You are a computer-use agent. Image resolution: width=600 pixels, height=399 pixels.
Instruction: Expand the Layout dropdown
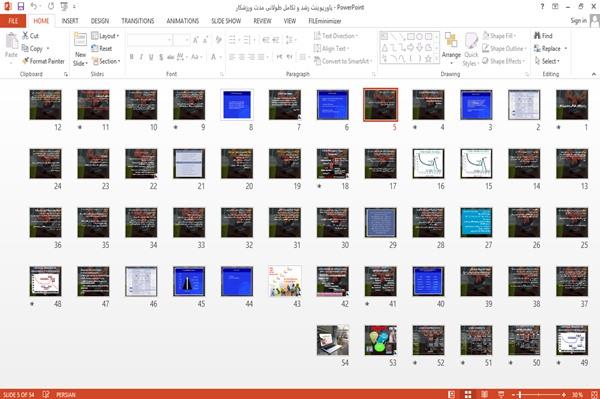(x=105, y=36)
